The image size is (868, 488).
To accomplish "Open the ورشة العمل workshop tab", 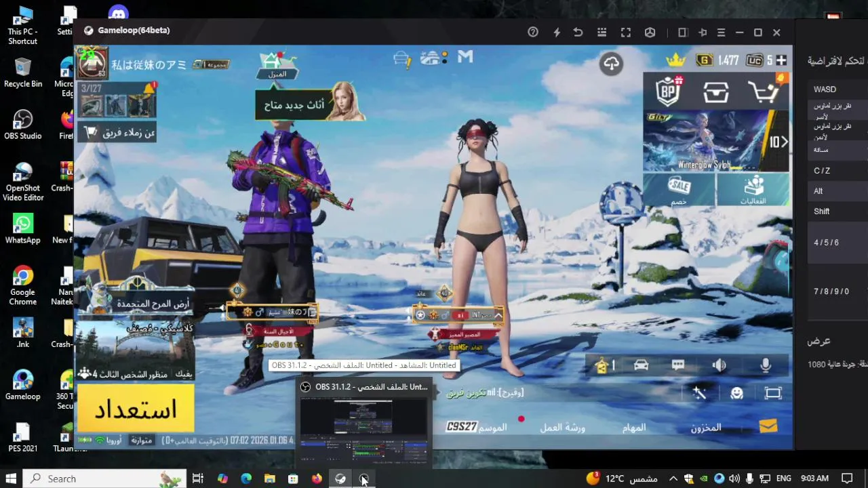I will click(x=562, y=428).
